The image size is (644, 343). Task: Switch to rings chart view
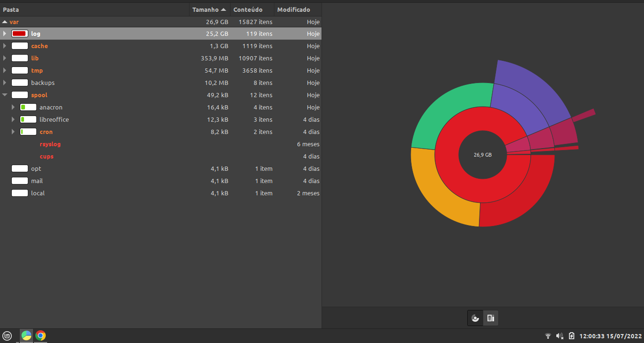point(475,318)
